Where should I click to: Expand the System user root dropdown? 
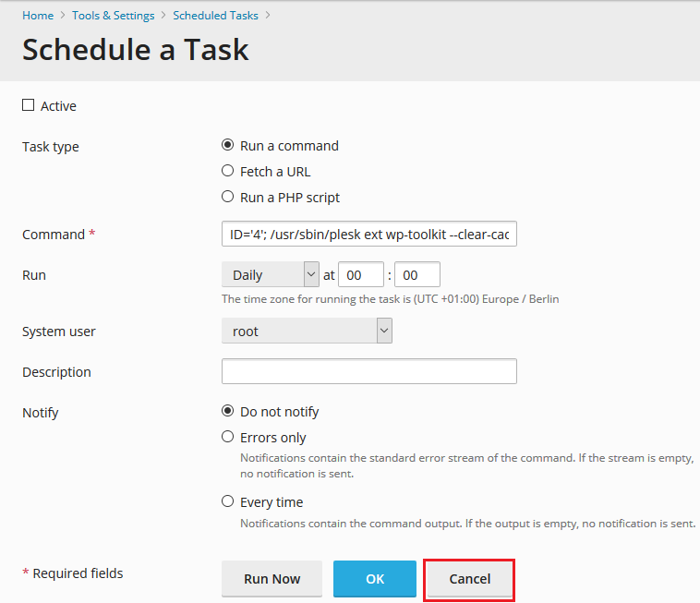pos(307,332)
